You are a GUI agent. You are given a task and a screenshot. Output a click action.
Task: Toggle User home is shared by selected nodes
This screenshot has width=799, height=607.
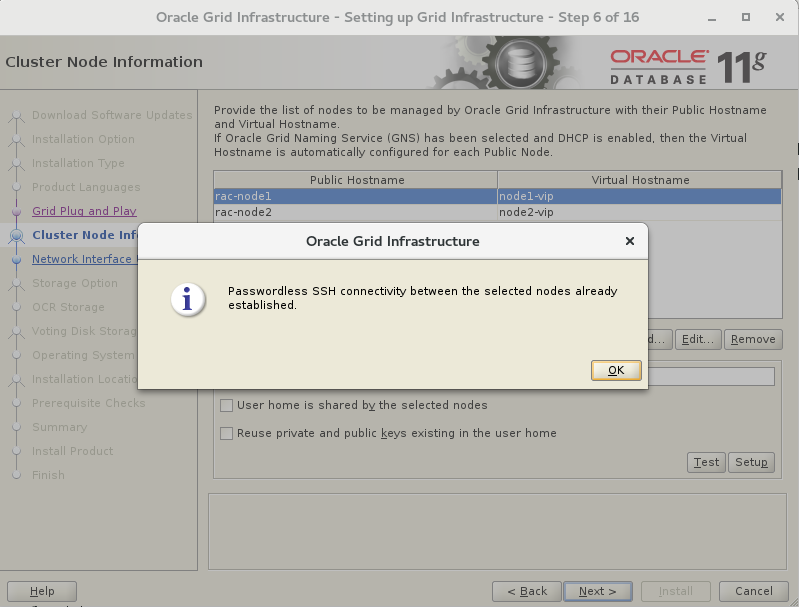[226, 405]
